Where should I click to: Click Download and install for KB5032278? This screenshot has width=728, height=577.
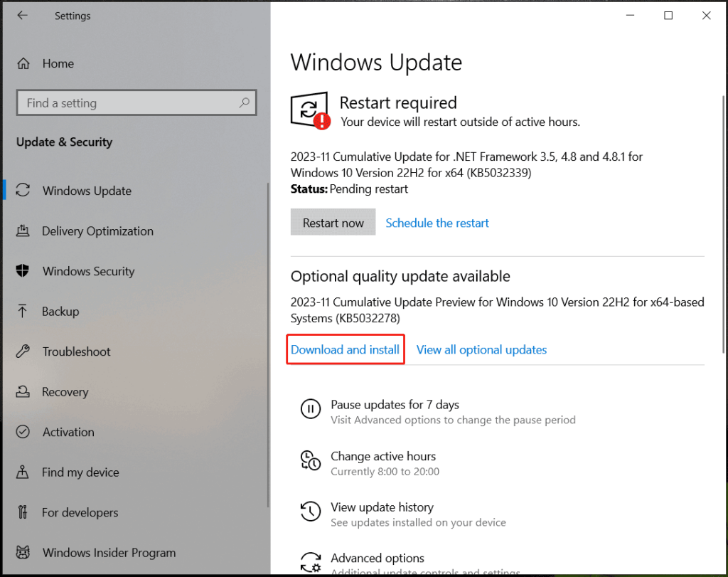345,349
